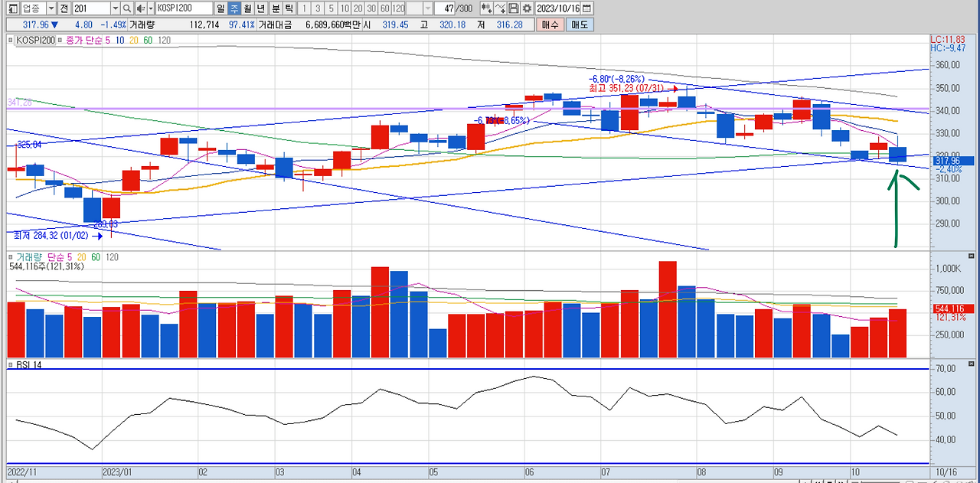Click the KOSPI200 name field
This screenshot has height=483, width=980.
pyautogui.click(x=184, y=8)
